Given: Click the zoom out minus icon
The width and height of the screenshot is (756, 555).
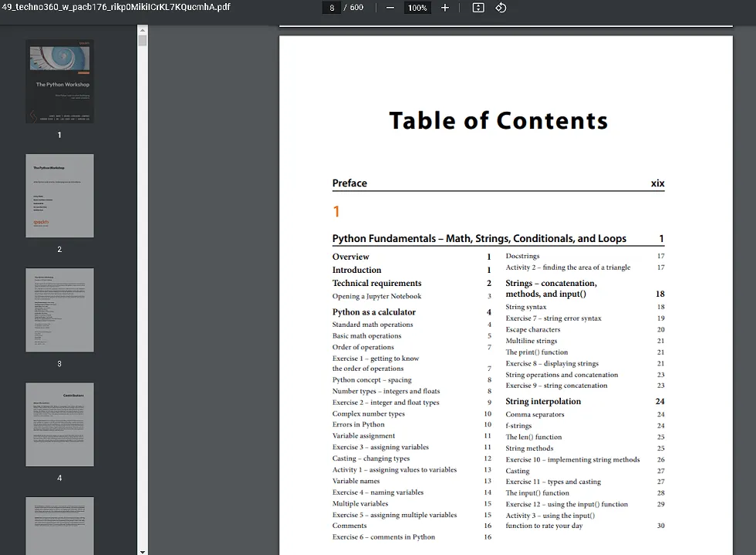Looking at the screenshot, I should click(x=390, y=8).
